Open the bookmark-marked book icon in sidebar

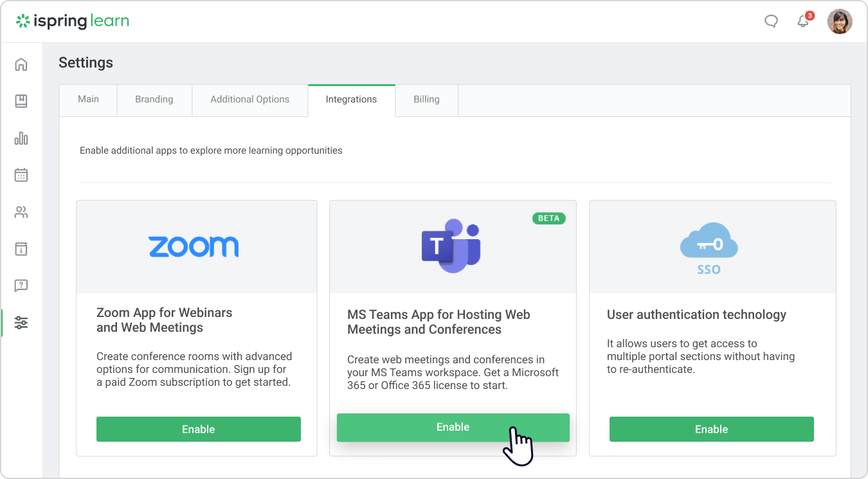coord(21,101)
